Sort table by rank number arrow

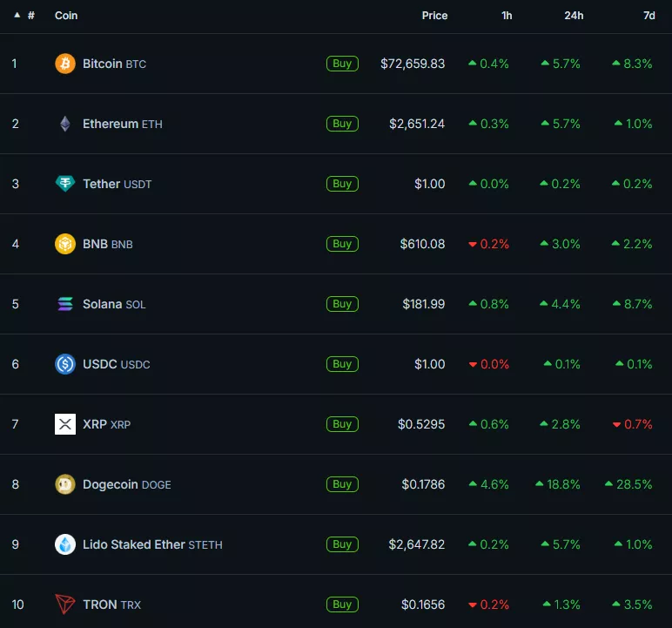click(x=17, y=16)
